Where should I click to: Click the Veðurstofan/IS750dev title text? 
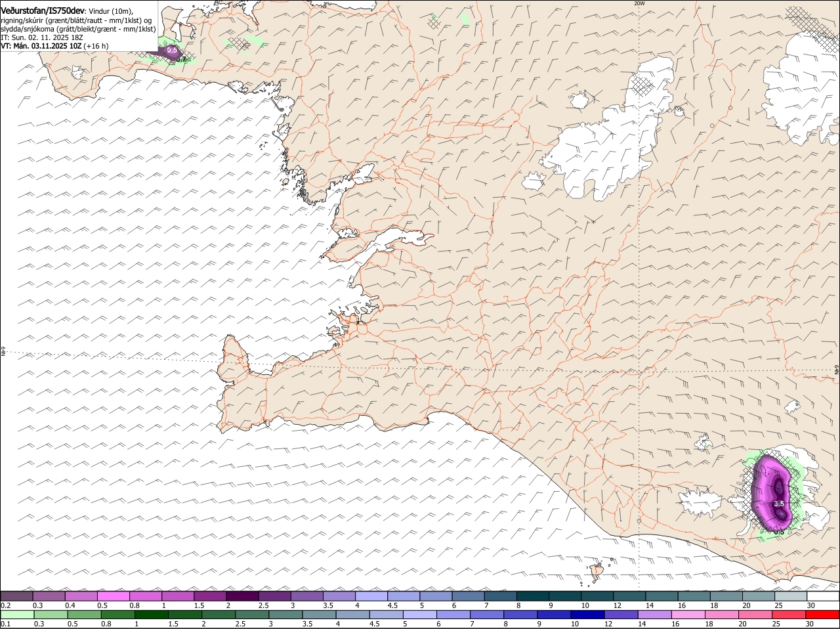pyautogui.click(x=43, y=11)
